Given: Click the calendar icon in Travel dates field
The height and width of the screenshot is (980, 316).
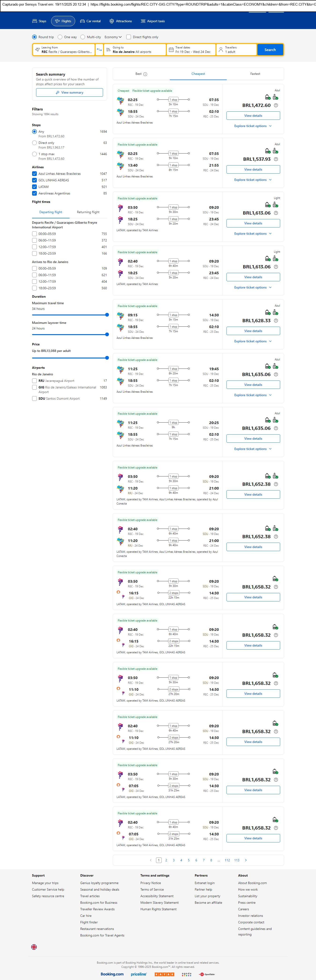Looking at the screenshot, I should coord(171,50).
